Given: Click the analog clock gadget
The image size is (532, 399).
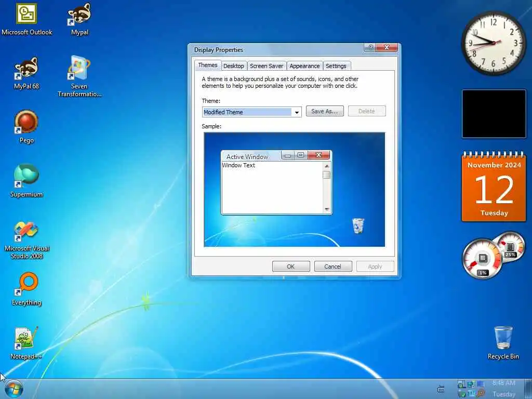Looking at the screenshot, I should tap(494, 43).
